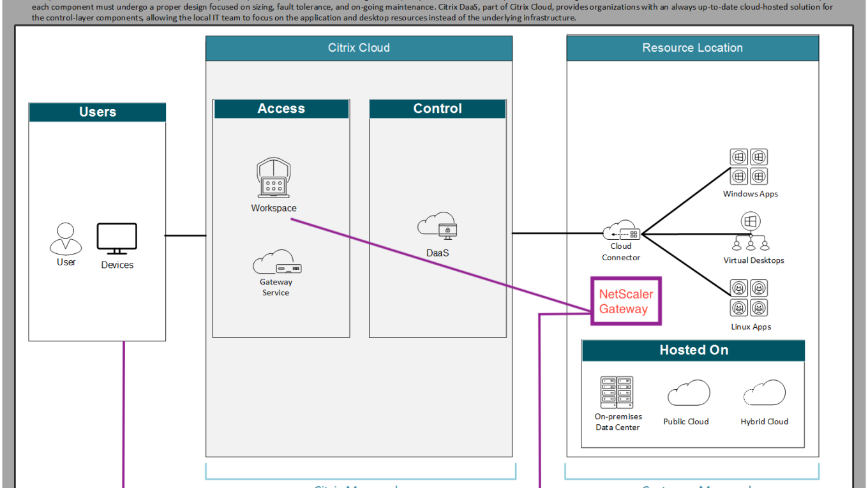Click the Linux Apps icon grid
868x488 pixels.
pyautogui.click(x=749, y=298)
